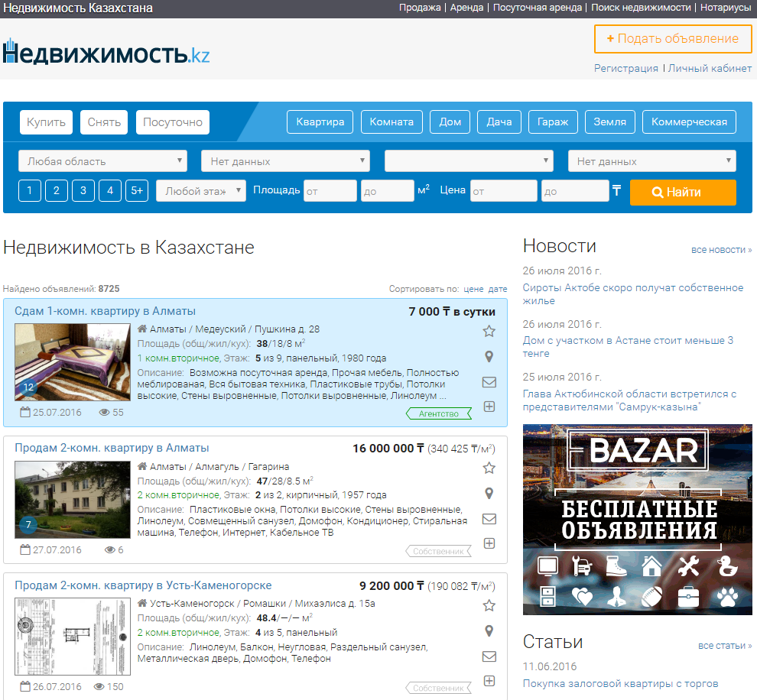Choose Коммерческая property type
757x700 pixels.
coord(689,122)
